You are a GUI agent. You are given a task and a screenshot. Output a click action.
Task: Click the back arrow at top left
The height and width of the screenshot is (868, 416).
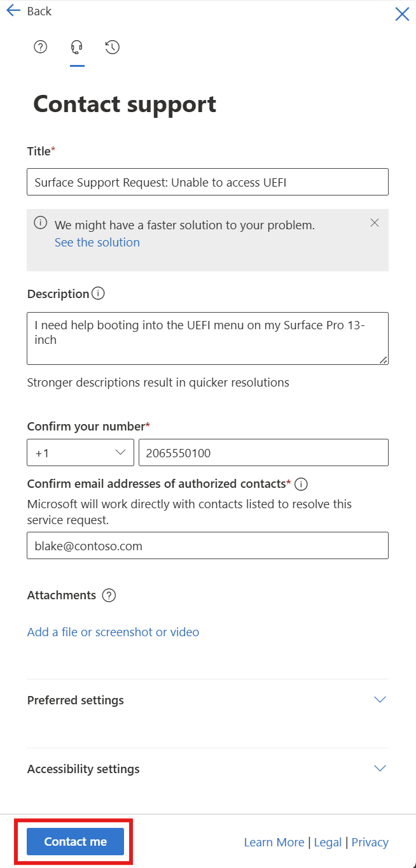click(x=13, y=11)
